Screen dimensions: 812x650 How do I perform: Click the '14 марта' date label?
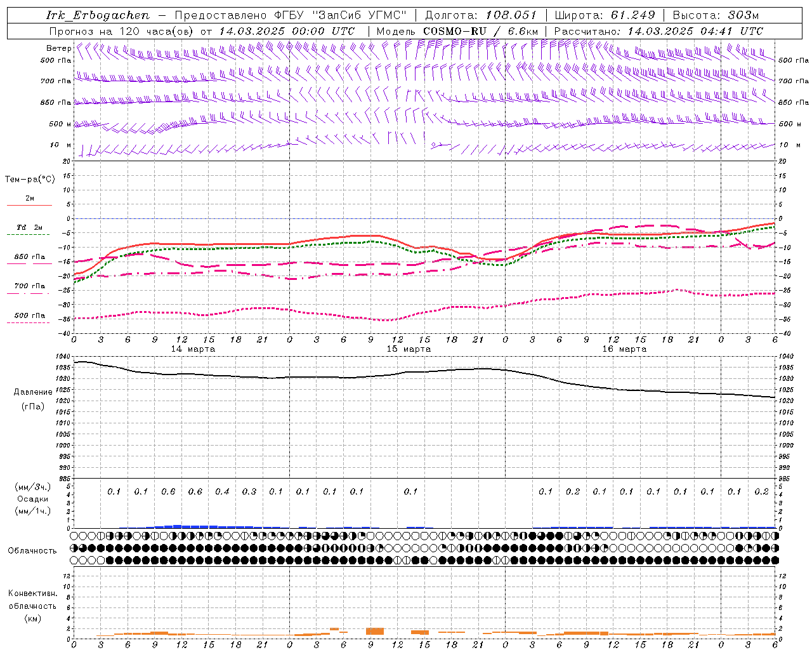[193, 349]
